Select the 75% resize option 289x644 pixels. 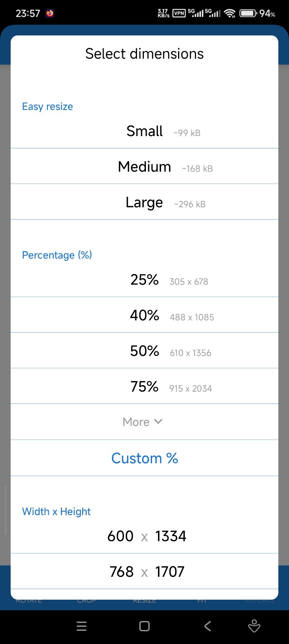(145, 386)
